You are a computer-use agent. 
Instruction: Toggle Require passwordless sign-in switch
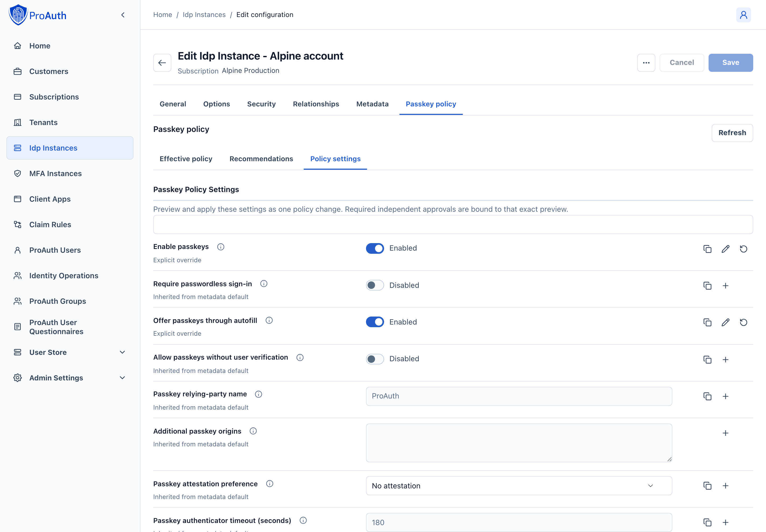click(375, 285)
